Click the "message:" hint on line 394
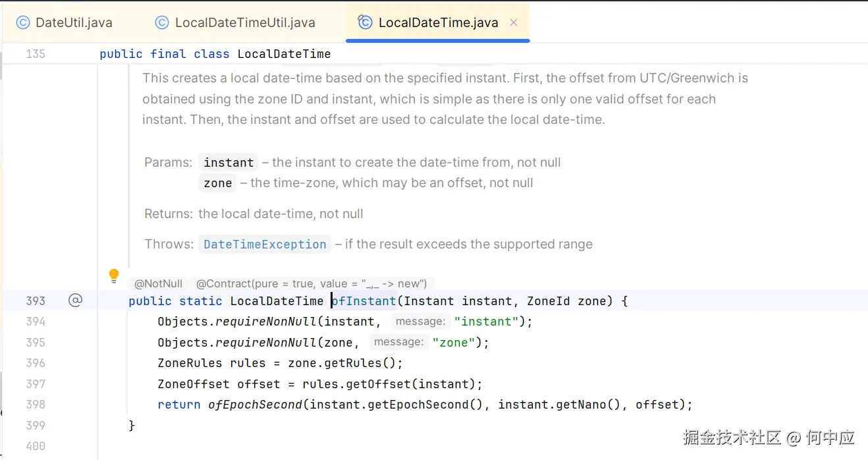Screen dimensions: 868x460 (x=420, y=322)
